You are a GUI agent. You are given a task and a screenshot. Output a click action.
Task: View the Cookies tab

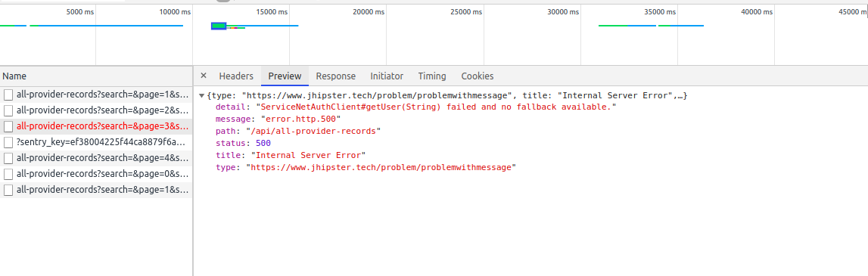pyautogui.click(x=478, y=76)
